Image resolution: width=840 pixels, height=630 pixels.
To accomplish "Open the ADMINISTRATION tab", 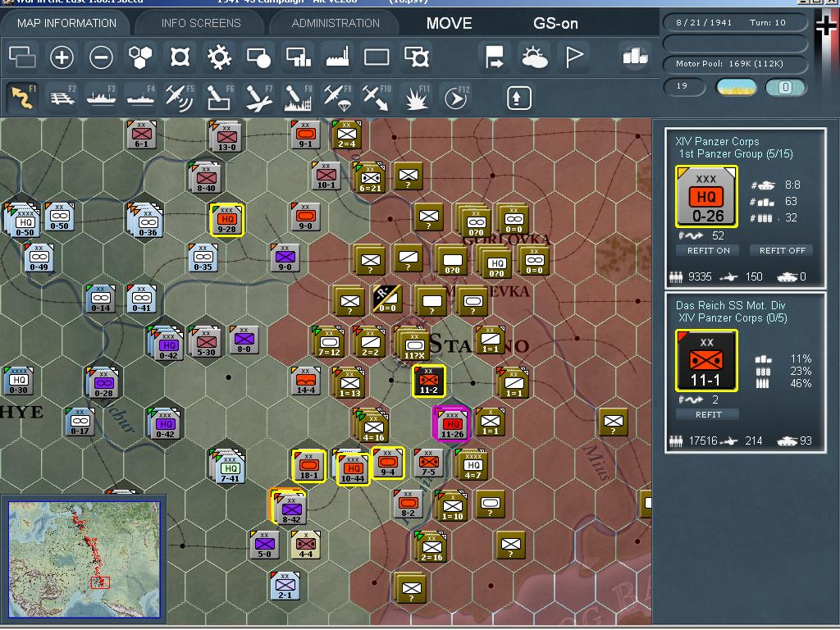I will click(336, 23).
